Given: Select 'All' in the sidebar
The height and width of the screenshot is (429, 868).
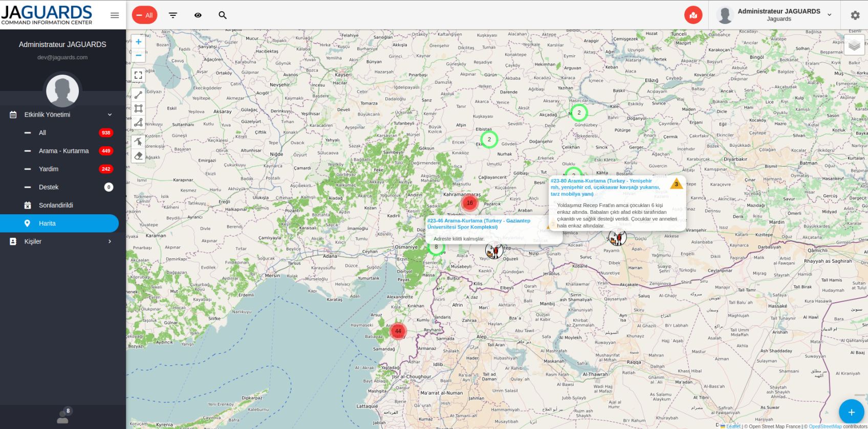Looking at the screenshot, I should tap(63, 132).
